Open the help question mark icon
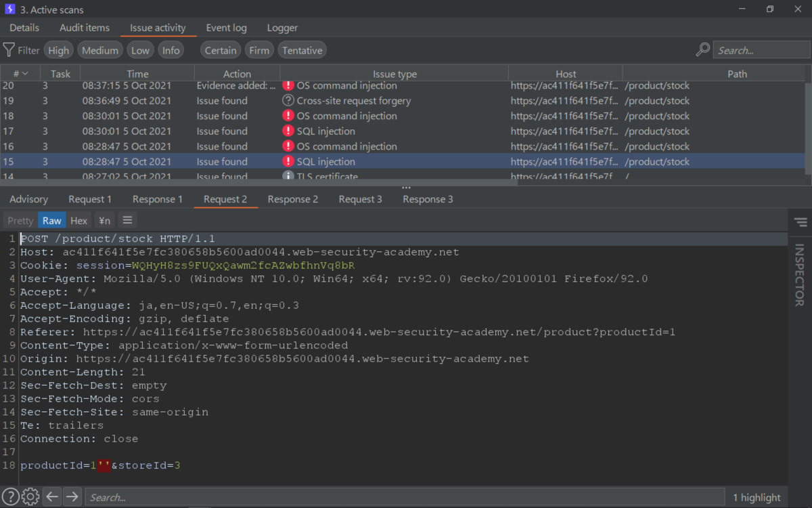 coord(10,496)
